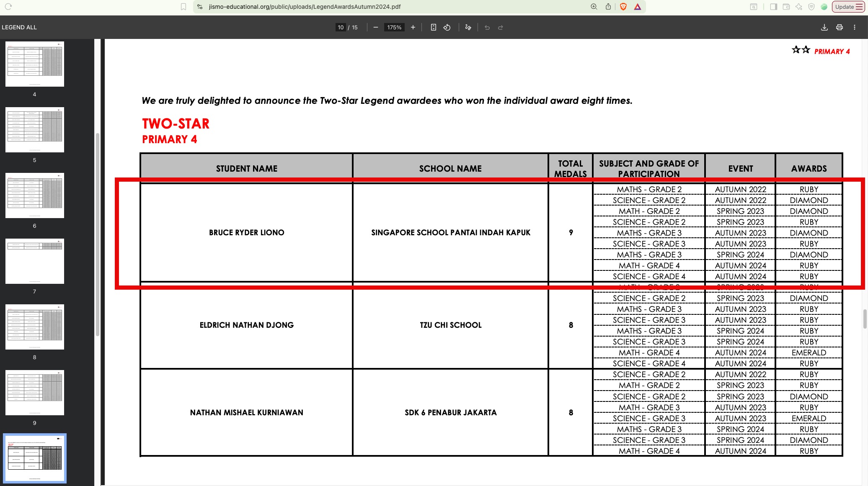Download the PDF file

(824, 27)
